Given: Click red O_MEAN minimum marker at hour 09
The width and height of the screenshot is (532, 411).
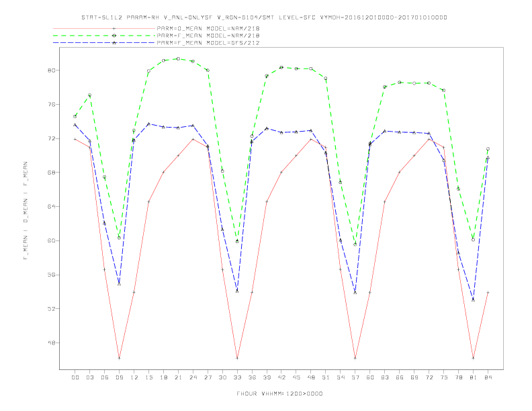Looking at the screenshot, I should [119, 358].
